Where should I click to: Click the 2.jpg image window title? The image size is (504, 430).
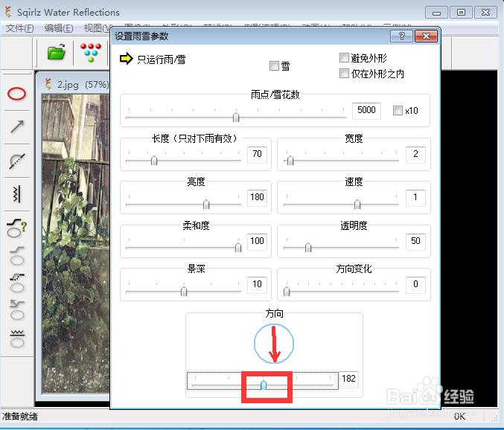tap(83, 85)
